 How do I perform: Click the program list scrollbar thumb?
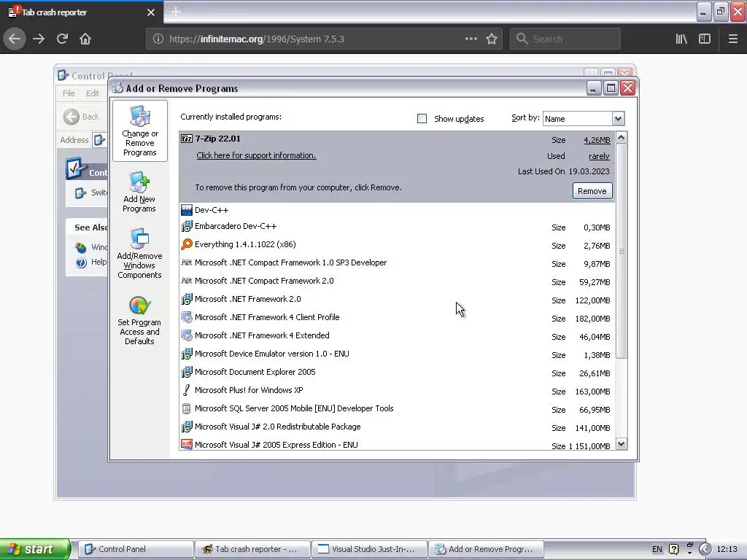622,251
